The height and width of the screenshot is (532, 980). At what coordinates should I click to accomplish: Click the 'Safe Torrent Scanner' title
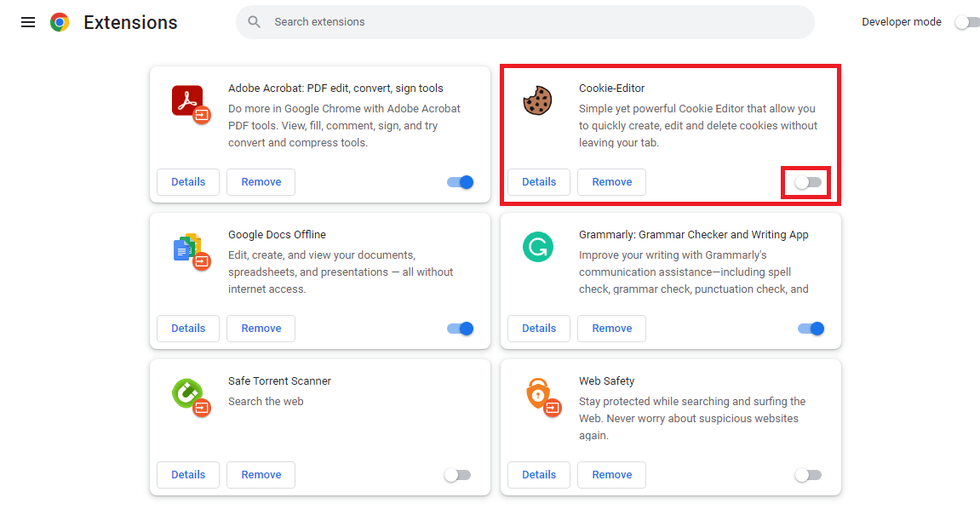click(279, 380)
